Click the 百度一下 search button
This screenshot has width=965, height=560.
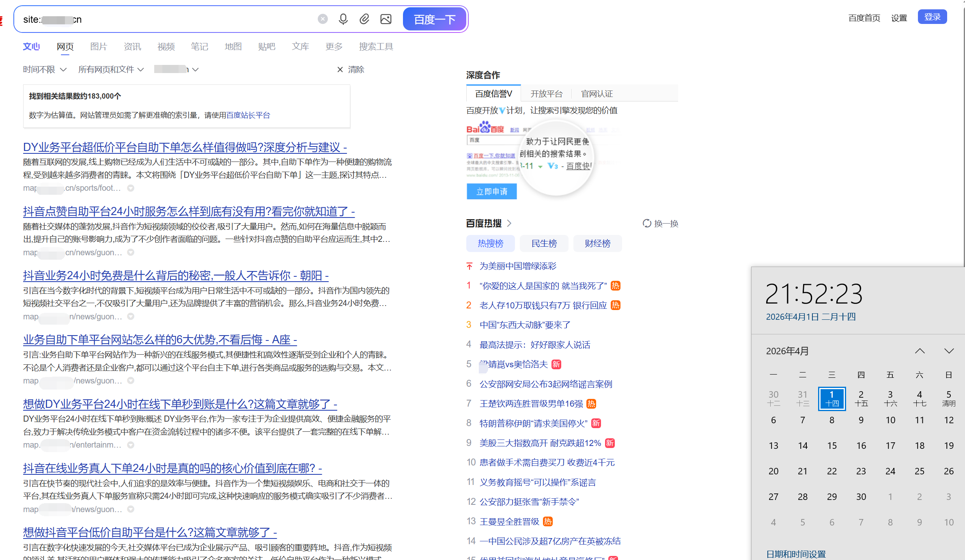coord(434,19)
